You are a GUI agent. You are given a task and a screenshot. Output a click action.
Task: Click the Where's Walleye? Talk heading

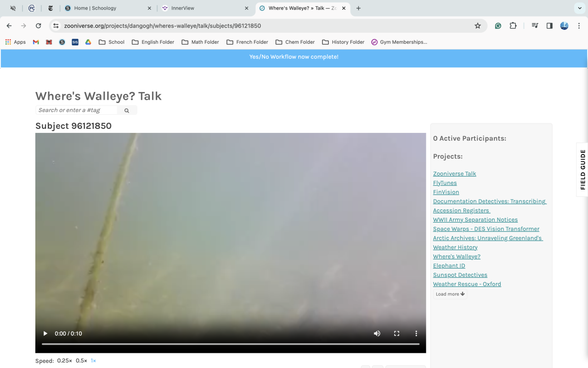[x=98, y=96]
